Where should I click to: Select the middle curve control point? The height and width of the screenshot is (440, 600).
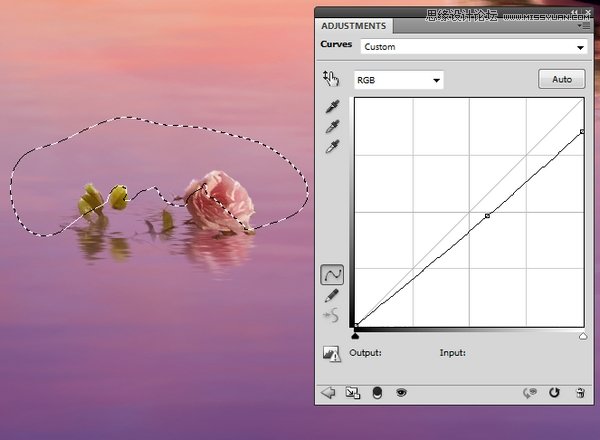(x=488, y=216)
